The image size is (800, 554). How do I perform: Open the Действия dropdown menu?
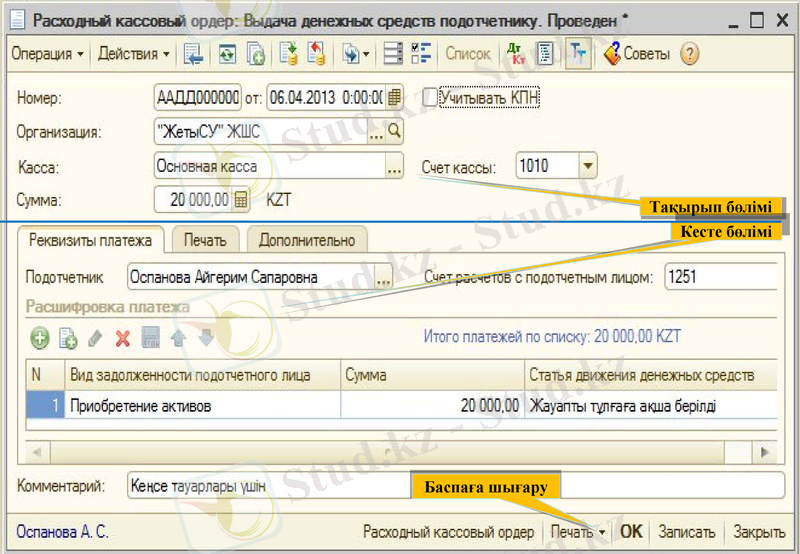click(x=133, y=54)
